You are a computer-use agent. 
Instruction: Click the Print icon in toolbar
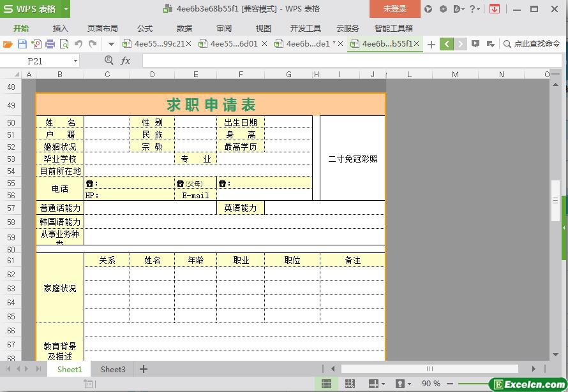(50, 44)
